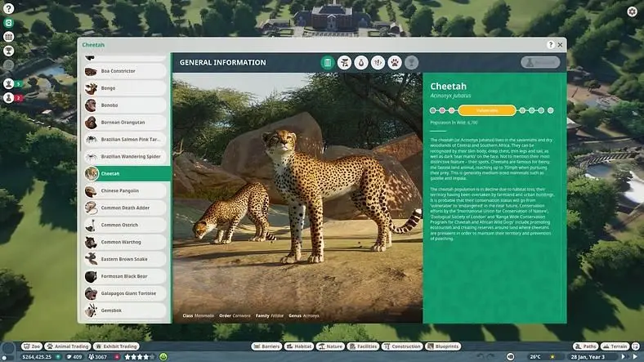644x362 pixels.
Task: Click the 26°C temperature indicator
Action: (x=535, y=357)
